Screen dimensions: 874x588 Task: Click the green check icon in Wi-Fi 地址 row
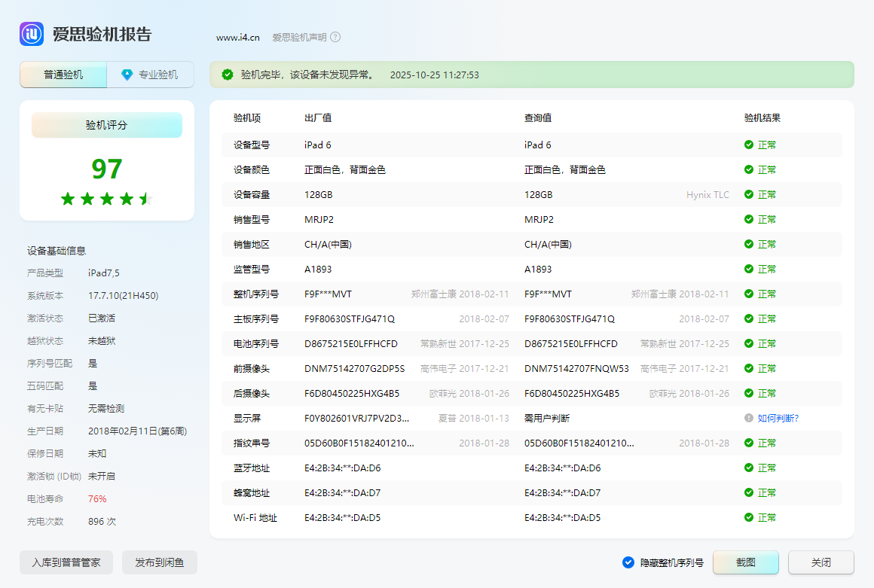[x=748, y=517]
